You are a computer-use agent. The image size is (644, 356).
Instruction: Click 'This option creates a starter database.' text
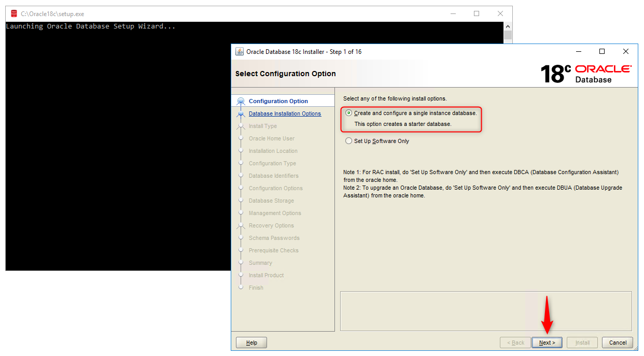(403, 124)
